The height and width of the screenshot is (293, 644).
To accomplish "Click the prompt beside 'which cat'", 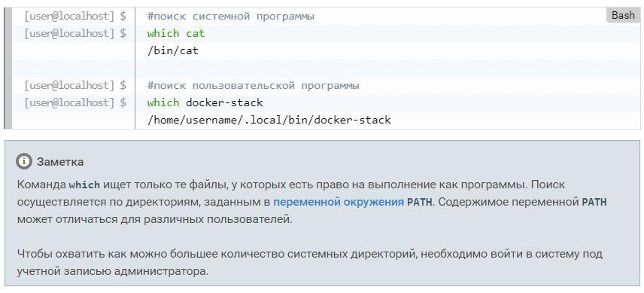I will pos(75,33).
